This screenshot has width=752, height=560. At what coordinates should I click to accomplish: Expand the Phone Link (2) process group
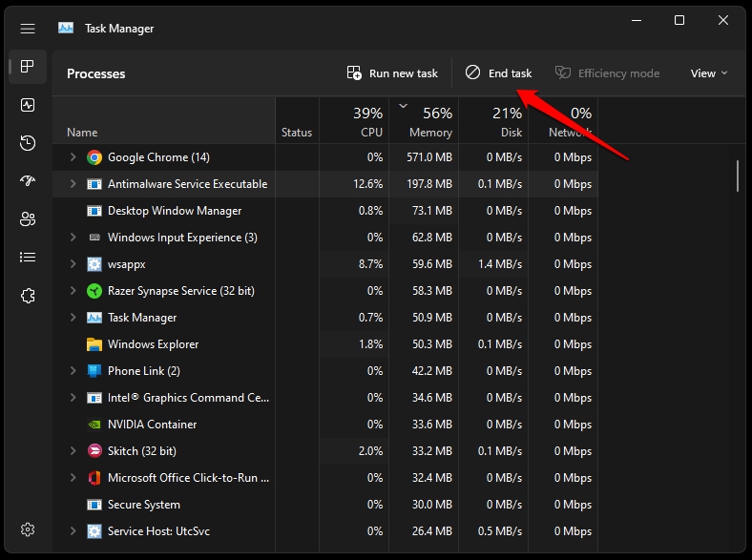tap(73, 370)
